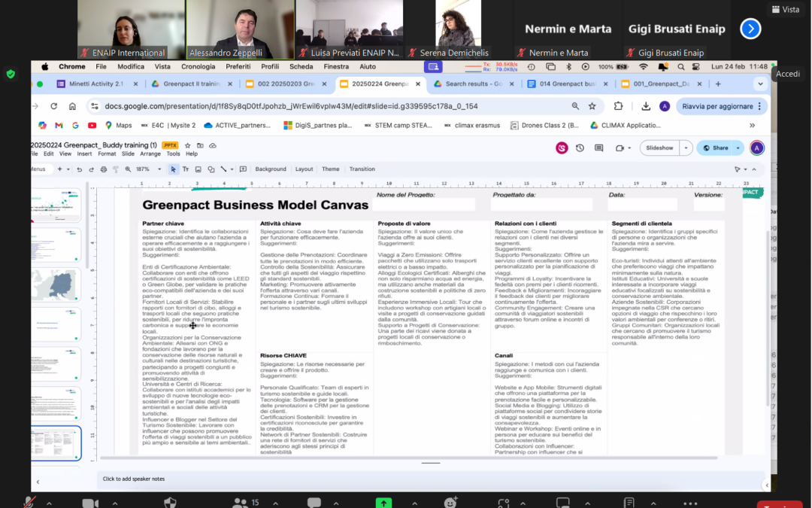Go to Chrome home page icon
Screen dimensions: 812x508
(x=72, y=106)
